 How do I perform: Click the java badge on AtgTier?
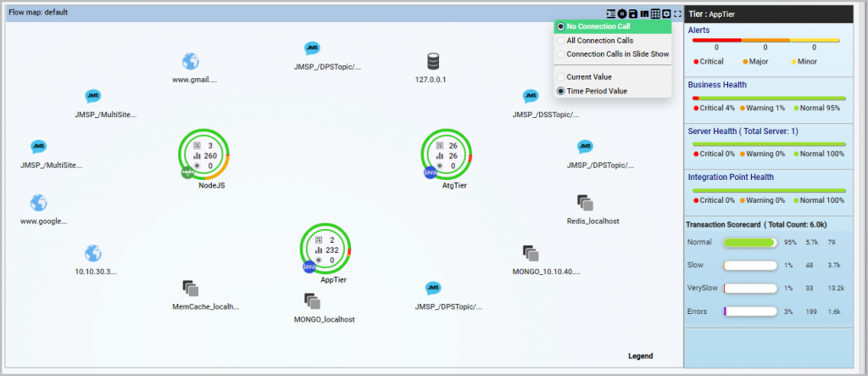430,172
